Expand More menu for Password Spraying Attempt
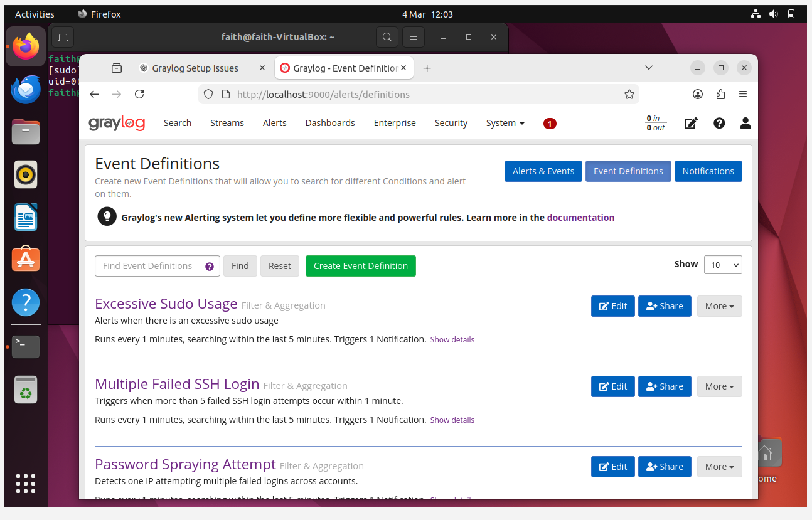This screenshot has height=520, width=812. point(720,467)
